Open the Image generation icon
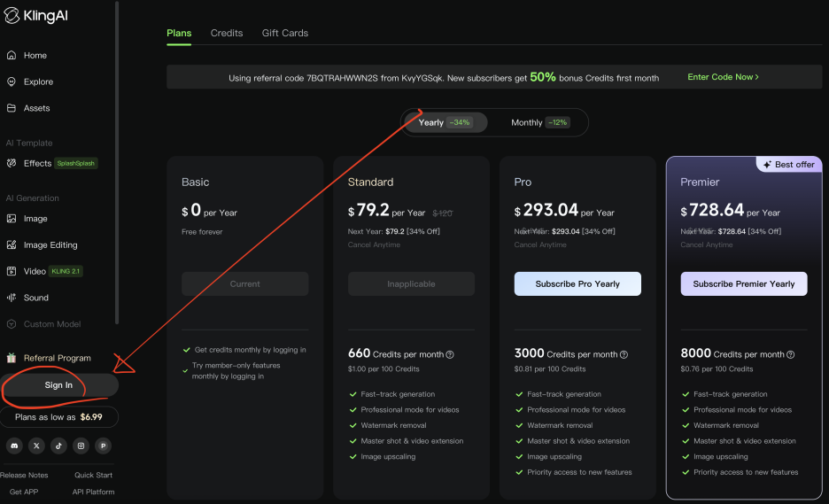 (x=12, y=219)
